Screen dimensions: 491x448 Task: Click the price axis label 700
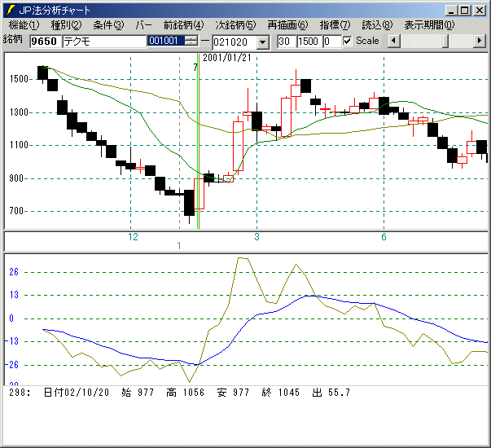point(16,211)
